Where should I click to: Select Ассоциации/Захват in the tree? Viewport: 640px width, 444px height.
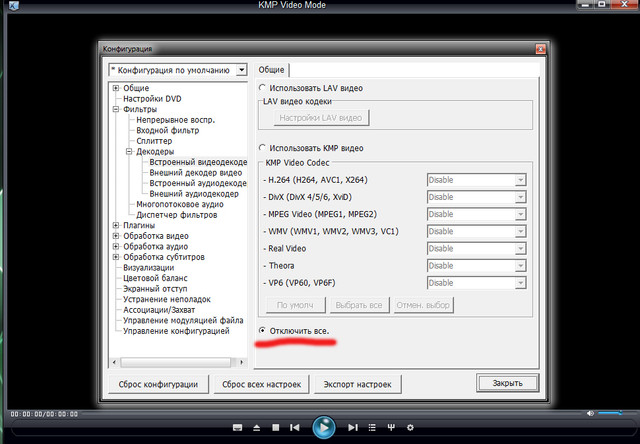[159, 310]
